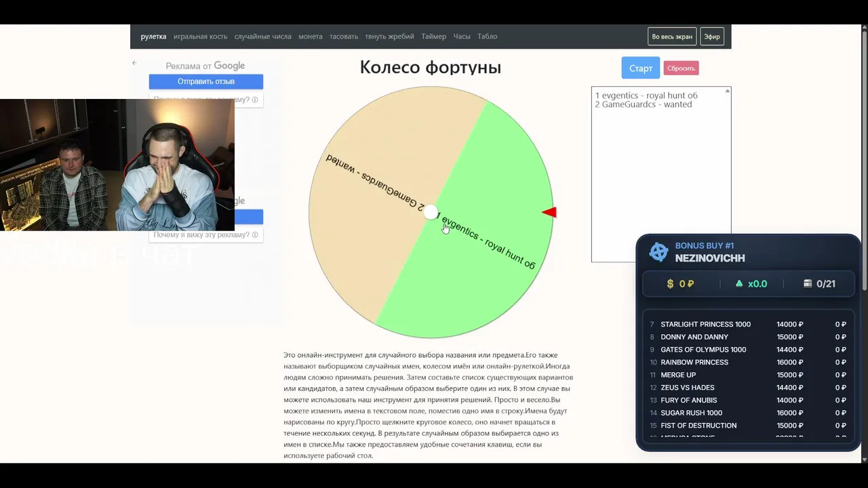Click the 'NEZINOVICHH' name

pos(710,258)
